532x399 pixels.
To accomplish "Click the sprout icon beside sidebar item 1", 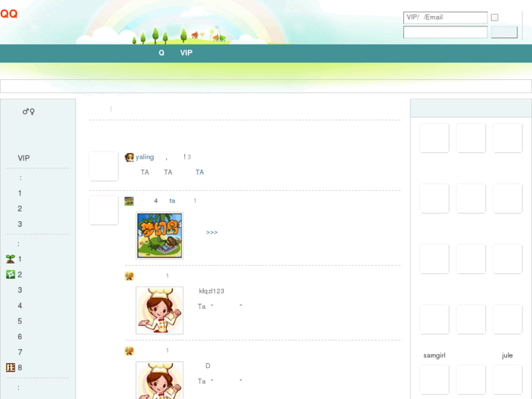I will 10,259.
